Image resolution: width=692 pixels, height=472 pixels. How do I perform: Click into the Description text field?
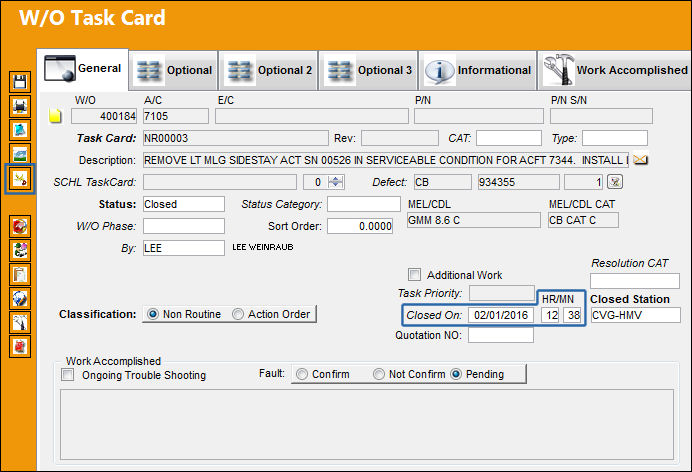[386, 160]
